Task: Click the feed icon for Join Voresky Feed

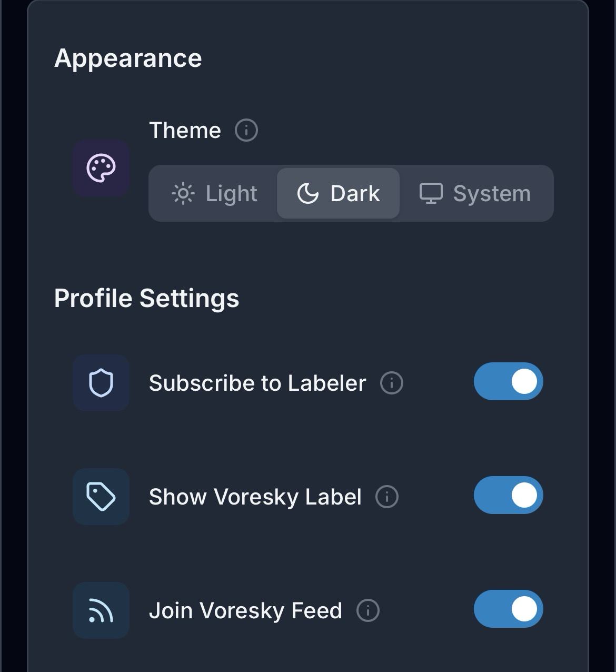Action: point(101,610)
